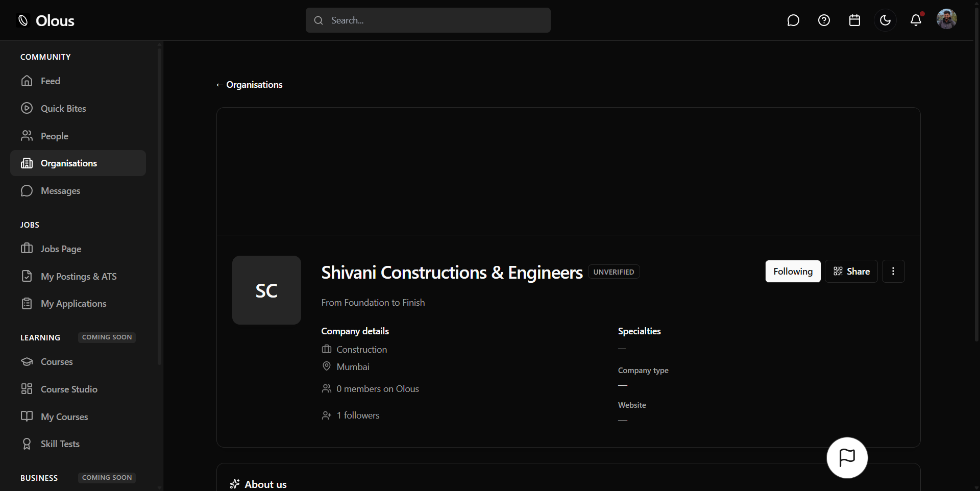Image resolution: width=980 pixels, height=491 pixels.
Task: Click the Skill Tests badge icon
Action: [27, 444]
